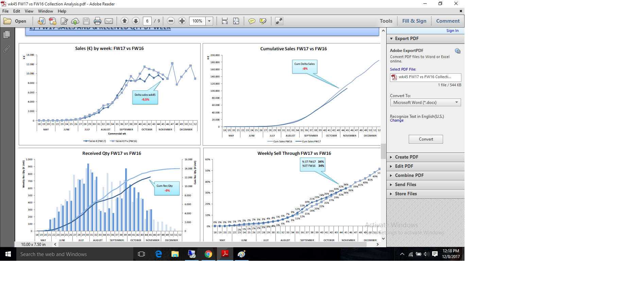Click the cloud upload store icon
This screenshot has height=290, width=644.
click(x=75, y=21)
